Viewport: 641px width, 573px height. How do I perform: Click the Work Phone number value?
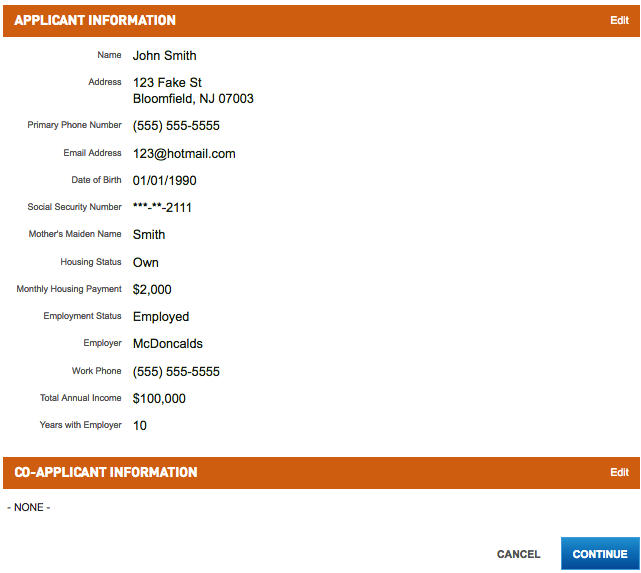[x=176, y=372]
